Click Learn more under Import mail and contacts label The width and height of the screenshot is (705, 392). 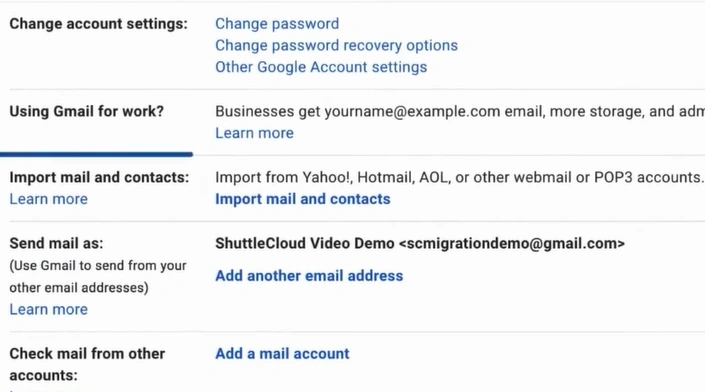click(49, 199)
